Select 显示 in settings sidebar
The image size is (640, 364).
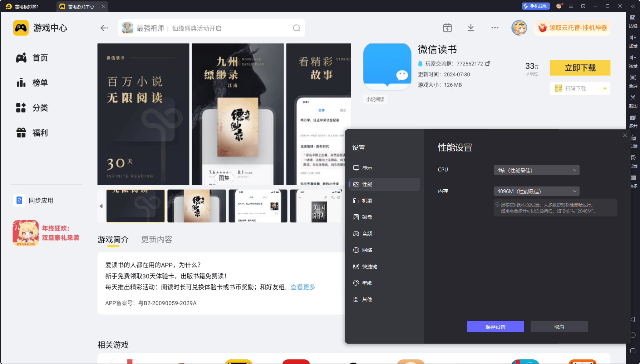(367, 168)
